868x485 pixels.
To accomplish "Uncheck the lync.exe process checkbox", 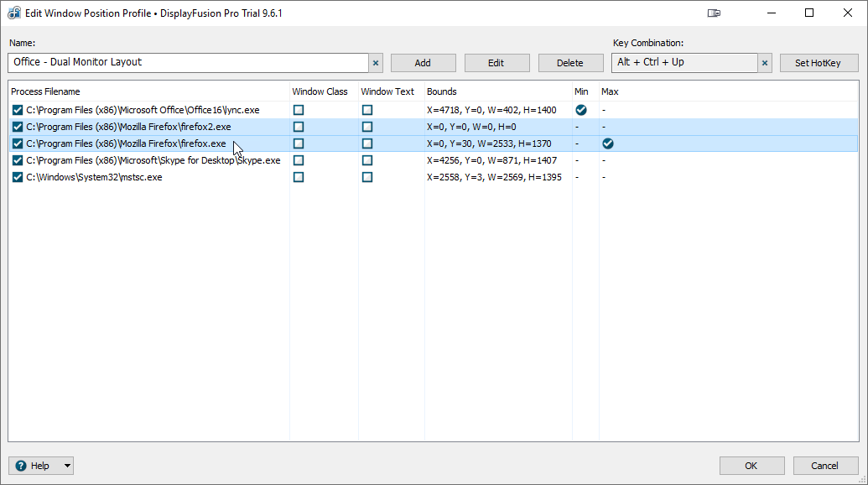I will coord(18,110).
